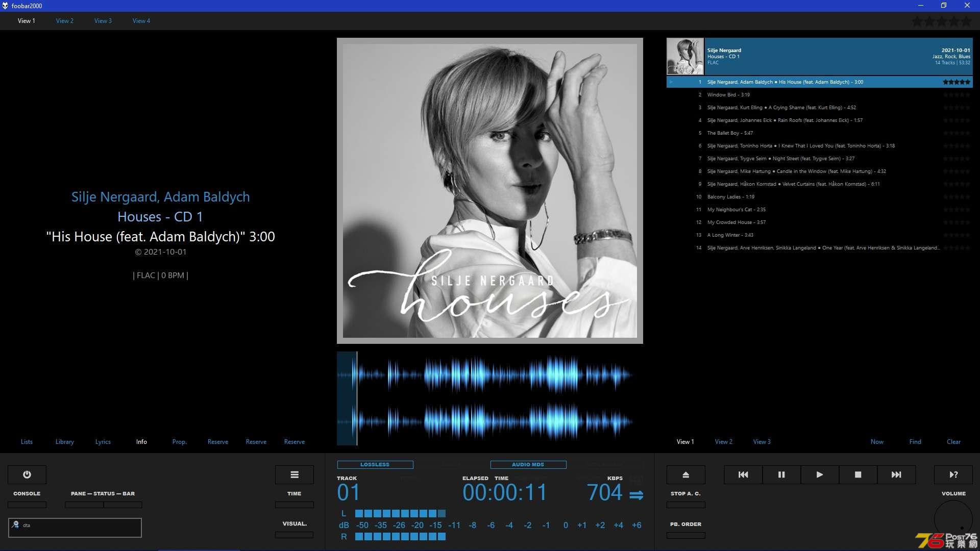
Task: Switch to View 3 tab at top
Action: click(103, 21)
